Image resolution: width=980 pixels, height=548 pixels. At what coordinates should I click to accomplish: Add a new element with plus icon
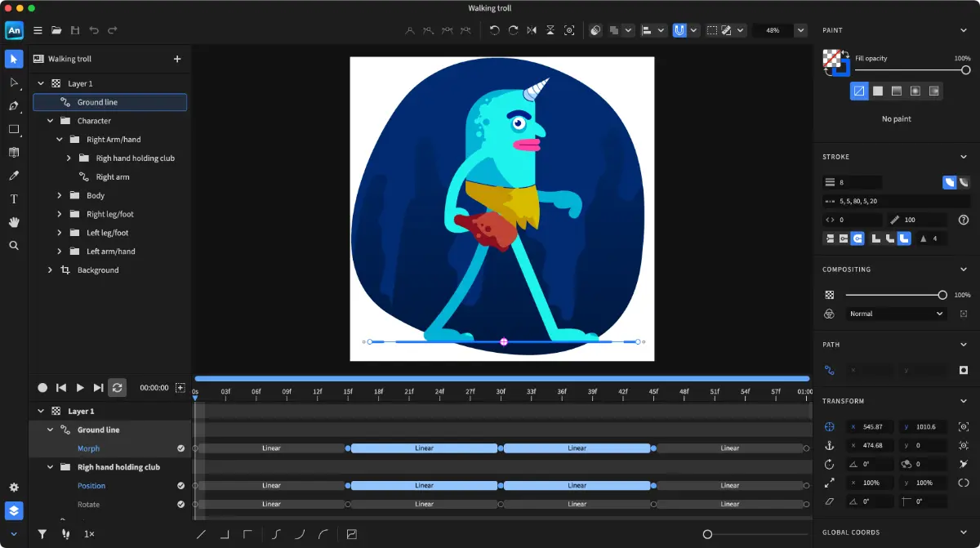click(177, 59)
